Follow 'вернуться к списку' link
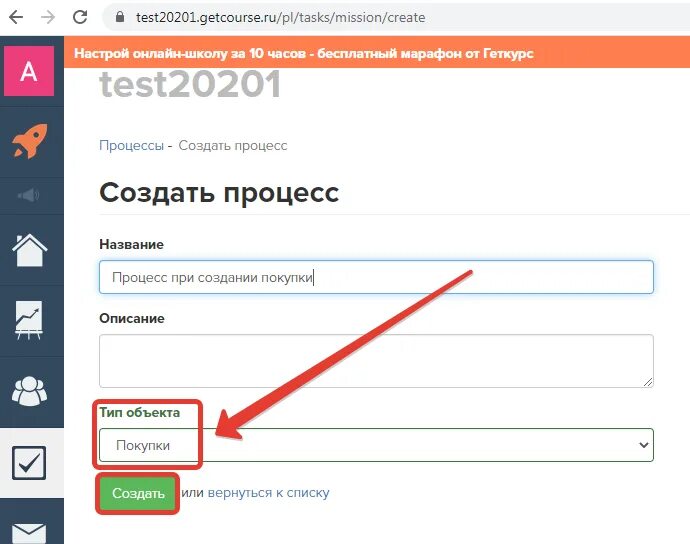The height and width of the screenshot is (544, 690). [268, 493]
